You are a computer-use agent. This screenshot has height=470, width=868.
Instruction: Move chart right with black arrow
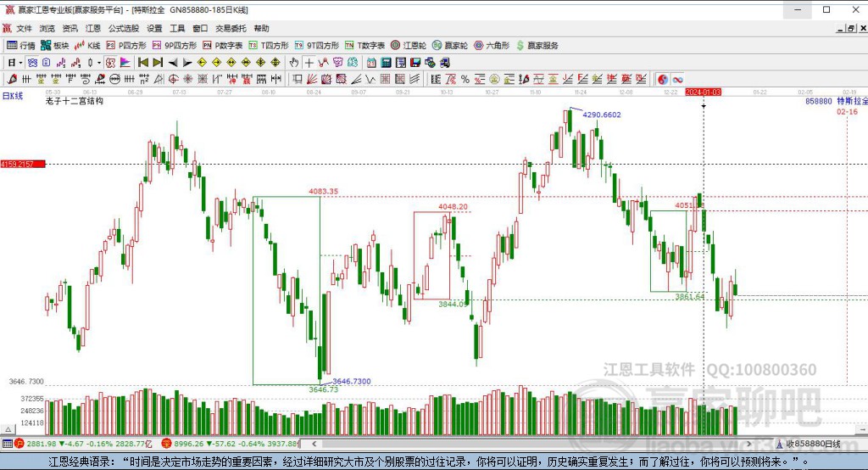pyautogui.click(x=187, y=63)
